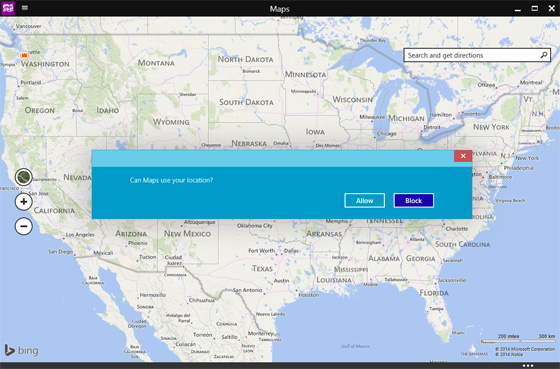This screenshot has width=560, height=369.
Task: Click the Vancouver city label
Action: point(29,26)
